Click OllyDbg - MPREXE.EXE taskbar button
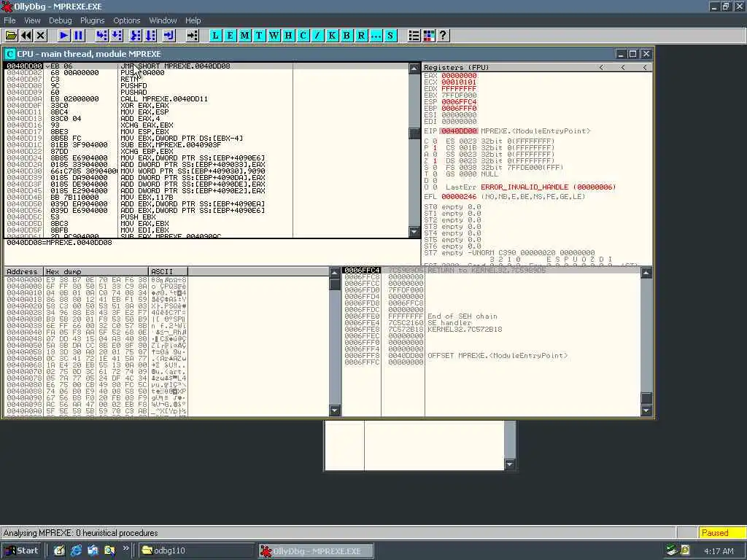The image size is (747, 560). [316, 551]
